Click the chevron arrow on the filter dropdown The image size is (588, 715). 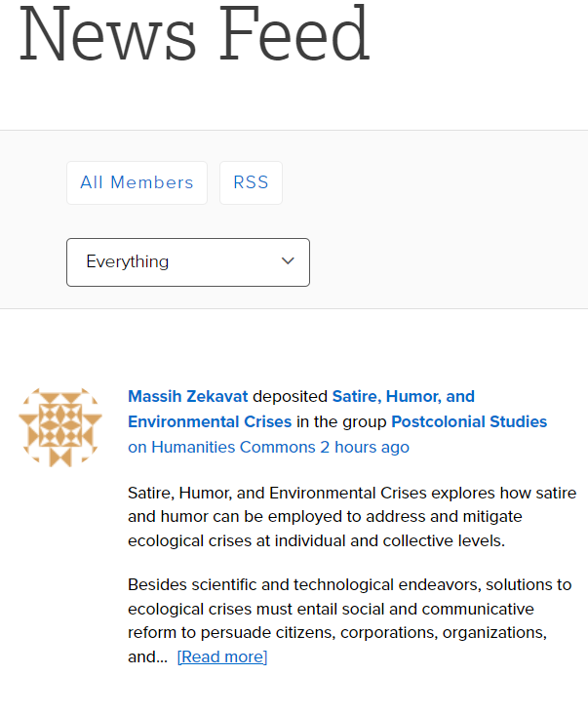click(x=288, y=261)
